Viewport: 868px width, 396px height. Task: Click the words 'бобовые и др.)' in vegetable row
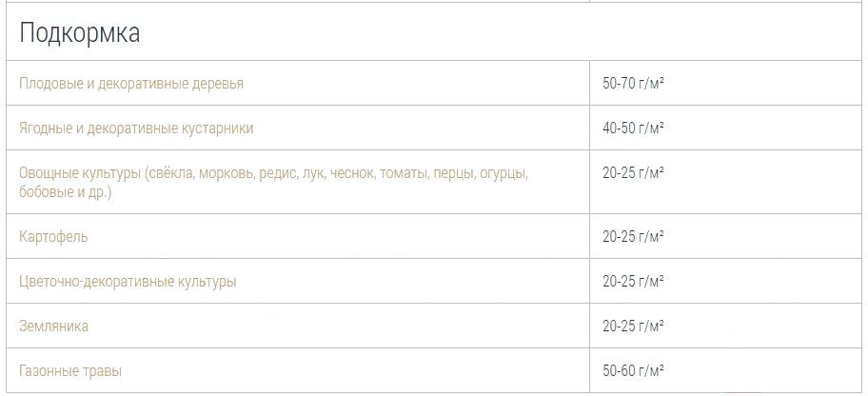click(x=66, y=193)
